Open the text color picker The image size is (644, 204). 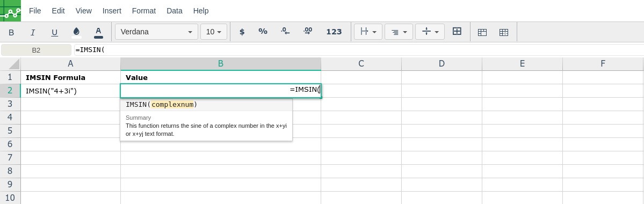pos(98,32)
